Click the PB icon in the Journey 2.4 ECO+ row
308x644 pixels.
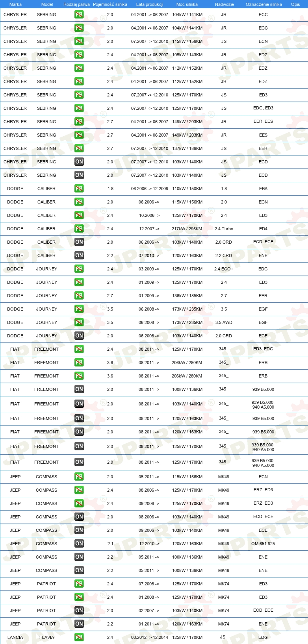pos(79,269)
